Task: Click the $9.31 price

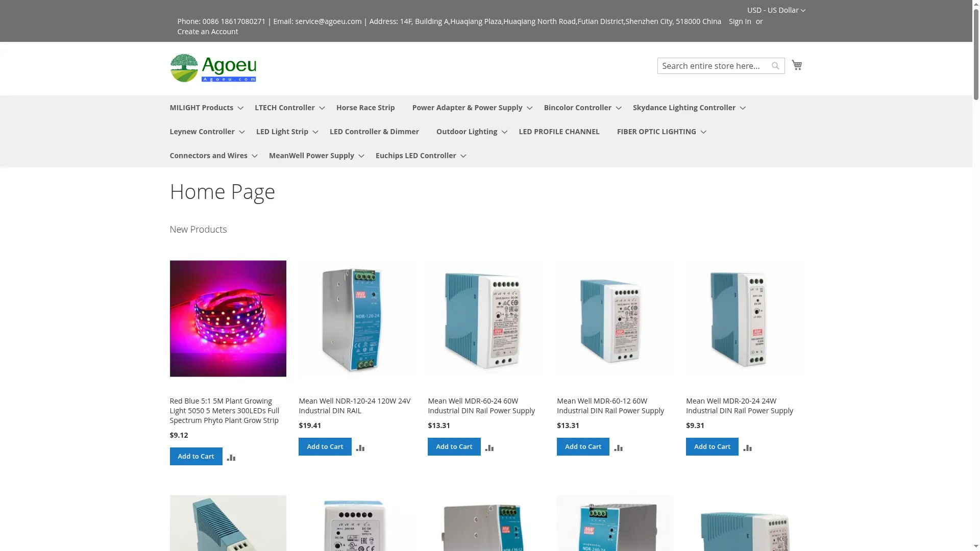Action: point(695,425)
